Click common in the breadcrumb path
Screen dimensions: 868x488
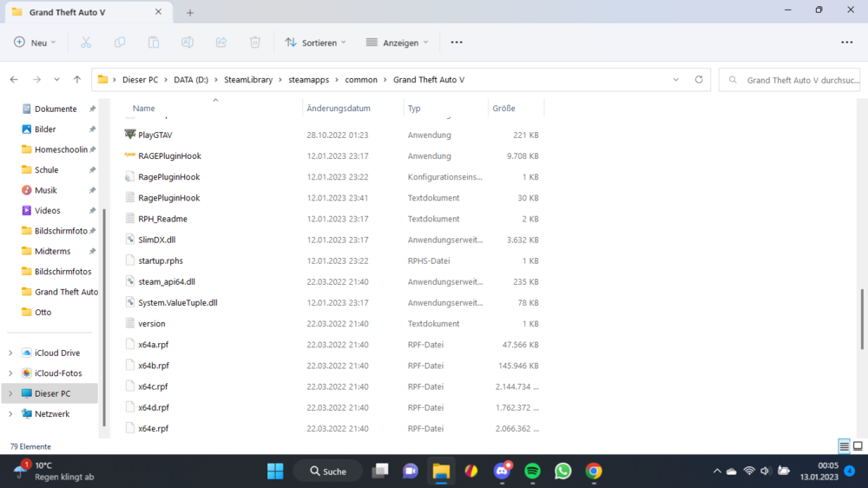[x=361, y=80]
